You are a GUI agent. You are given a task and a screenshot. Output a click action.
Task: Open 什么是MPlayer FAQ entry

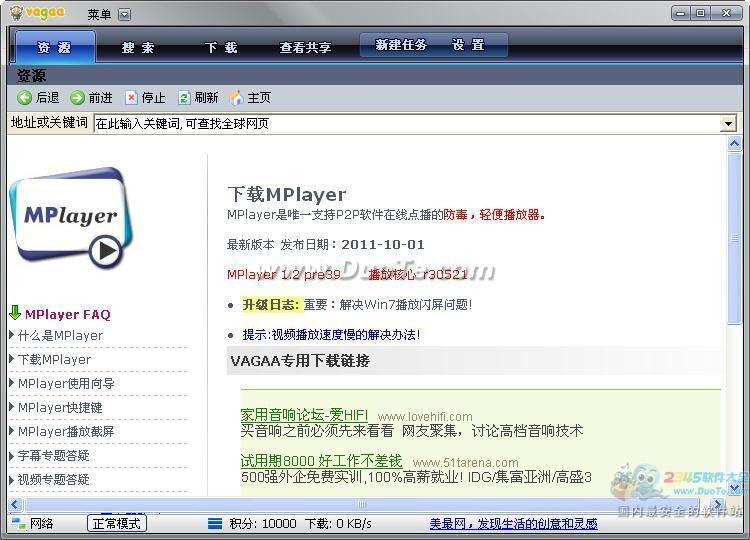[60, 336]
